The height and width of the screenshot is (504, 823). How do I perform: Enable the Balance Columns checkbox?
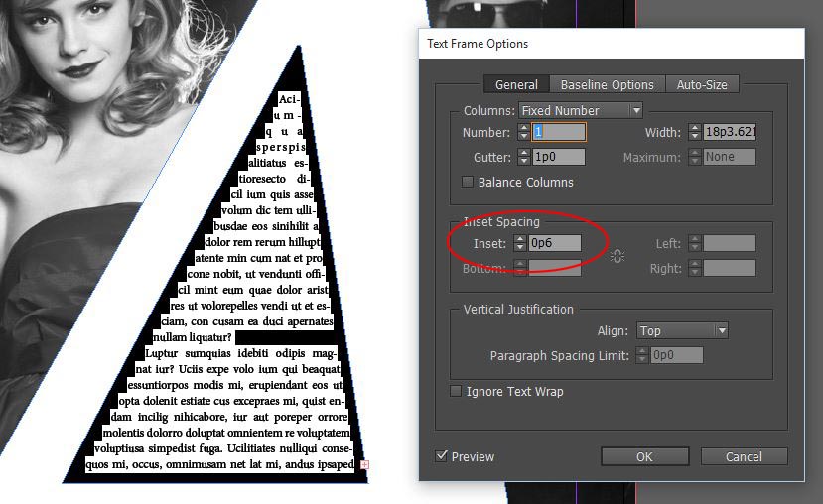click(x=469, y=183)
